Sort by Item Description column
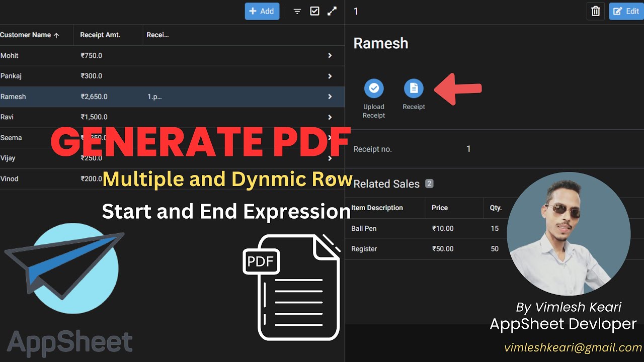 [x=377, y=208]
